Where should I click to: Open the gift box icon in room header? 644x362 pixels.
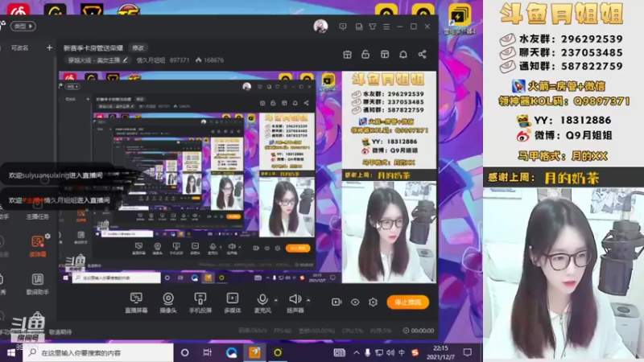pyautogui.click(x=347, y=54)
